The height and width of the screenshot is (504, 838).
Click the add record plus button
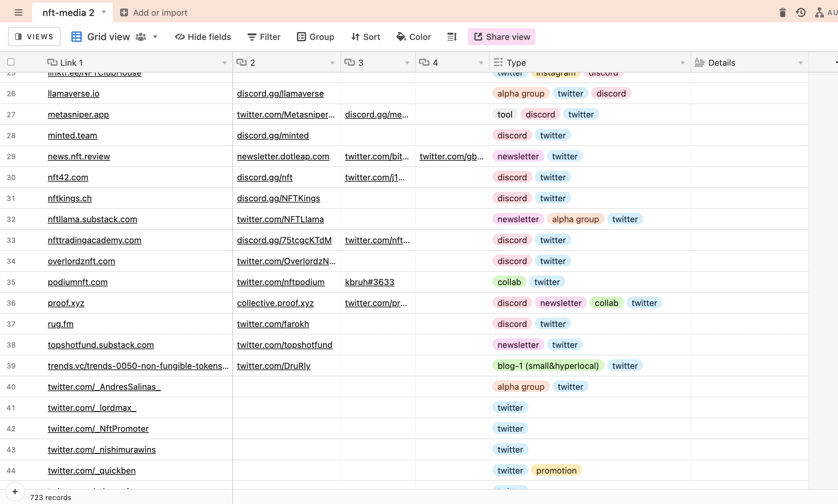(x=15, y=491)
